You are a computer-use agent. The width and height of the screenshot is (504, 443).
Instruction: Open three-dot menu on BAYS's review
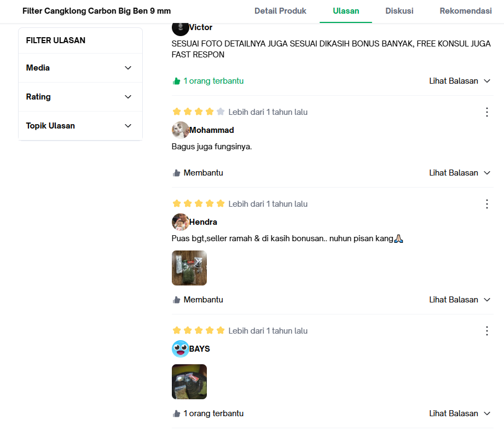[x=486, y=331]
